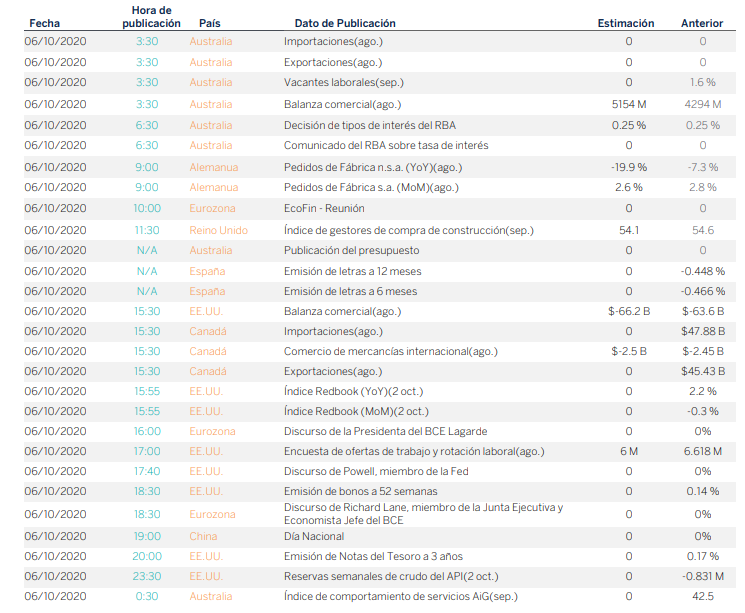Click the Dato de Publicación header
Screen dimensions: 745x613
click(345, 23)
